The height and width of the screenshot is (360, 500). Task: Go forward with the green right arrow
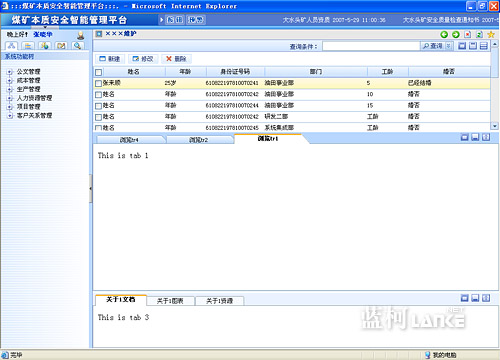tap(456, 34)
